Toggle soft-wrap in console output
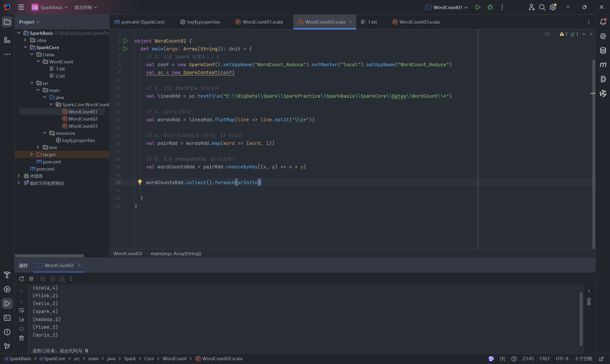The width and height of the screenshot is (610, 364). [x=22, y=310]
